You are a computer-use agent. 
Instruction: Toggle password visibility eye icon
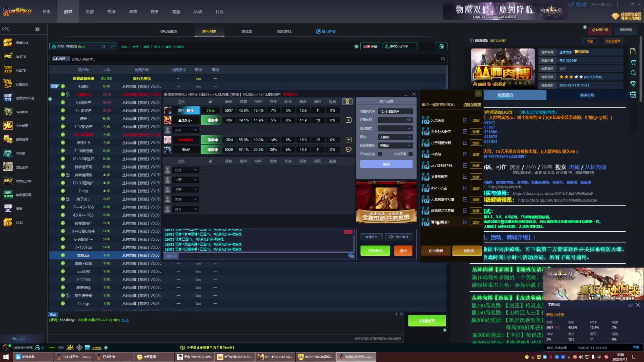[409, 120]
